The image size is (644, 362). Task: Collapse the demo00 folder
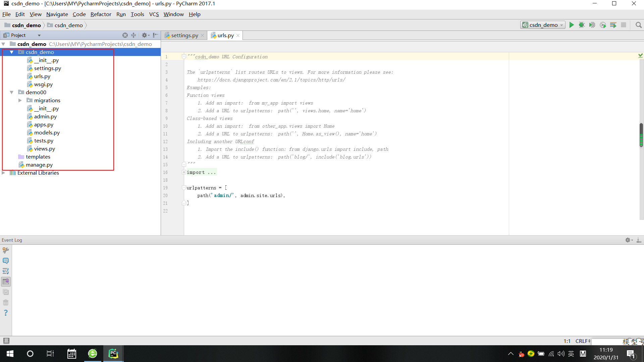click(x=12, y=93)
